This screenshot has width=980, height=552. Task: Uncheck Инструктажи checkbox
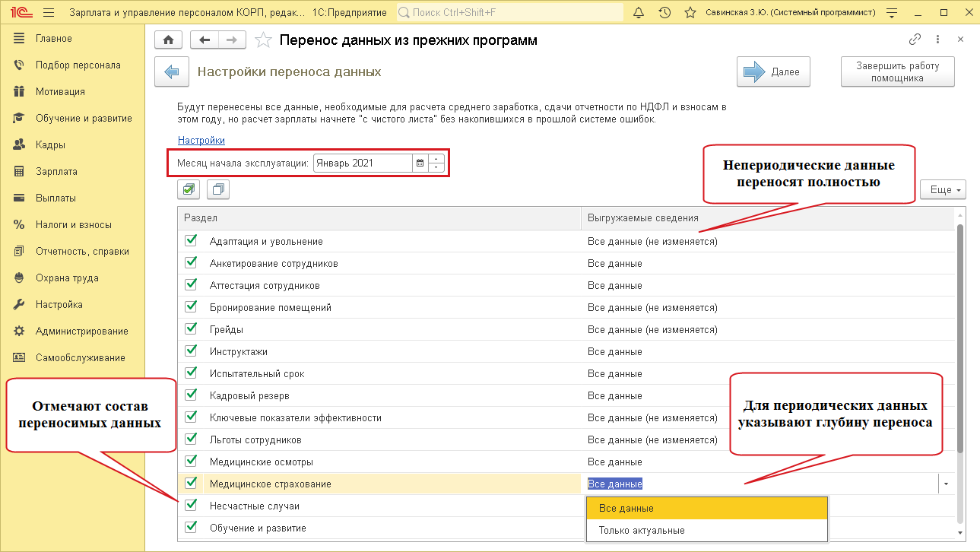coord(192,351)
